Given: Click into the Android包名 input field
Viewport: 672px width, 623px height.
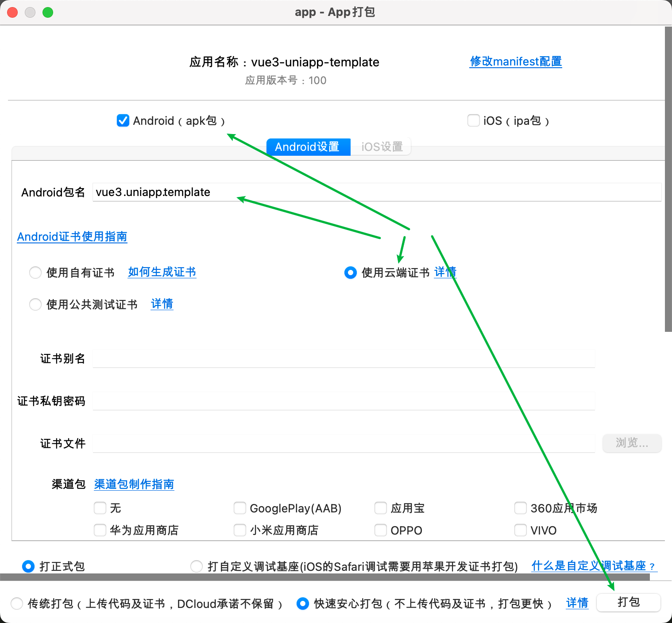Looking at the screenshot, I should pyautogui.click(x=377, y=192).
